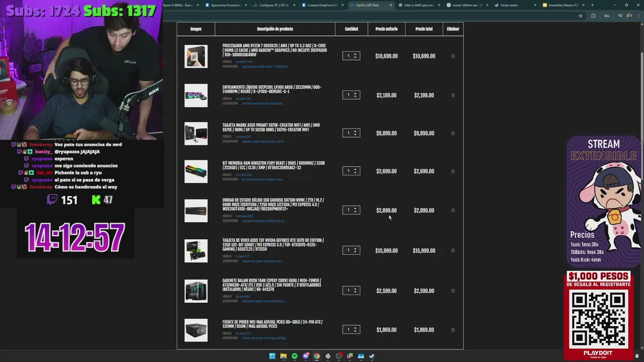Remove Asus TUF RTX 5070 graphics card
Image resolution: width=644 pixels, height=362 pixels.
(x=453, y=250)
